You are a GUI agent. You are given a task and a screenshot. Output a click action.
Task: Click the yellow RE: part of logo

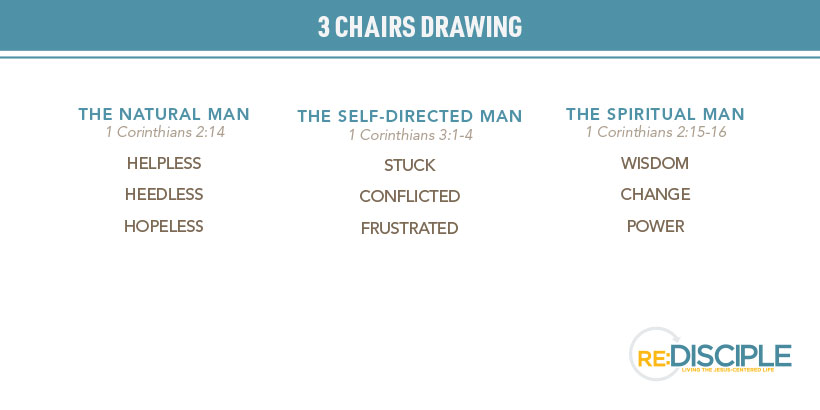coord(653,359)
